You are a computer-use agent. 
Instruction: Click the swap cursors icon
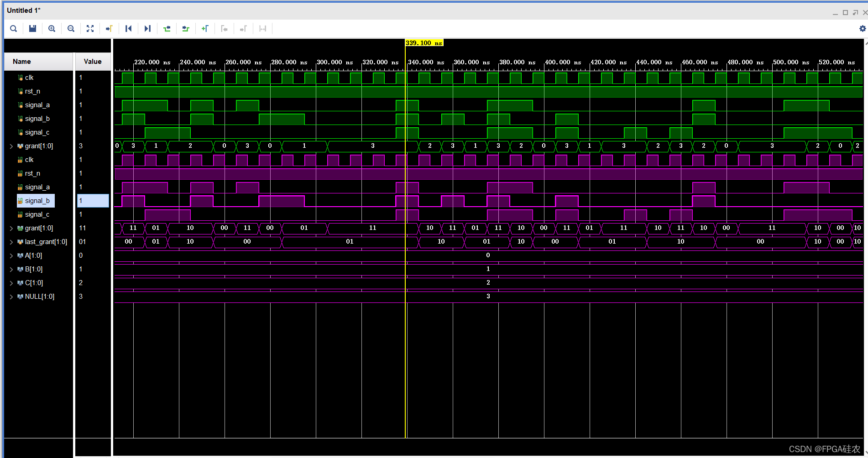coord(262,29)
